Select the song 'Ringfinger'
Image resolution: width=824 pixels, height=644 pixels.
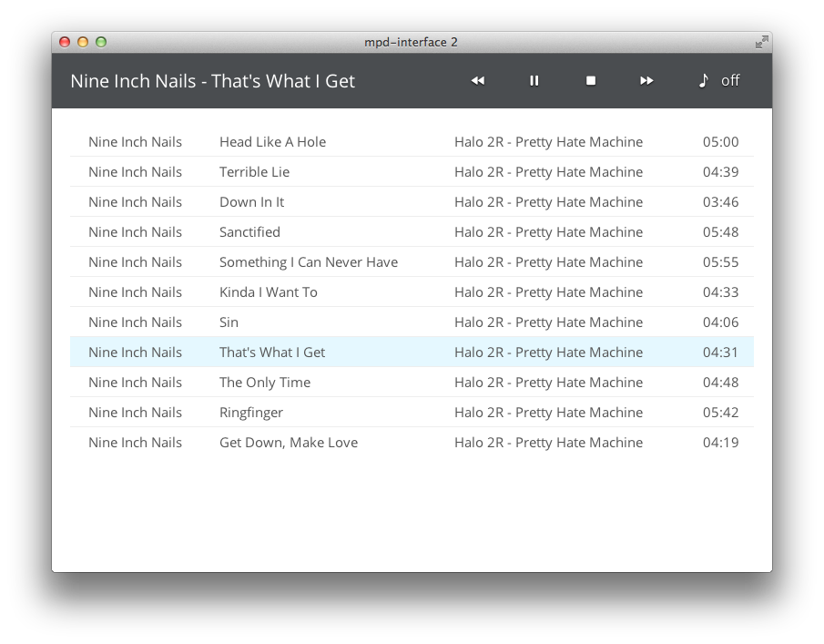coord(251,413)
